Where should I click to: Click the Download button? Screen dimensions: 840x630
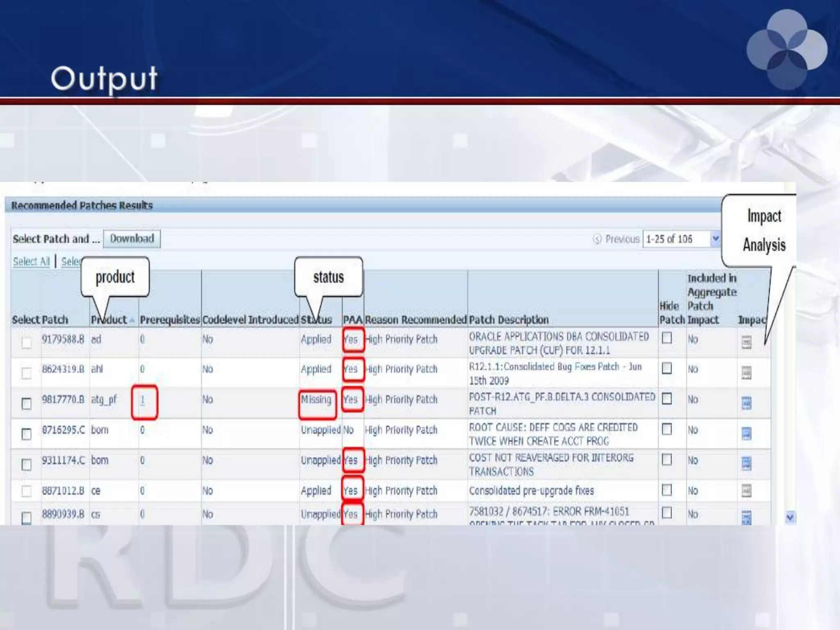pos(132,239)
